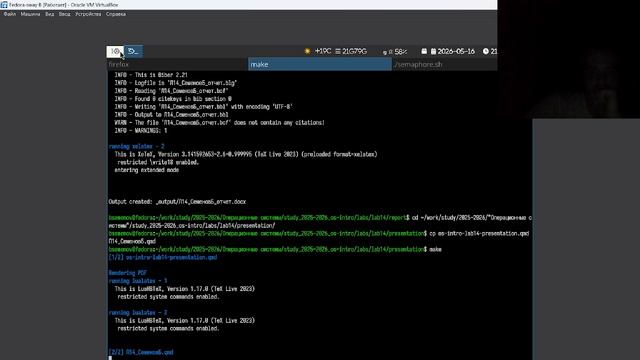Image resolution: width=640 pixels, height=360 pixels.
Task: Click the '[1/2] os-intro-lab14-presentation.qmd' line
Action: point(163,258)
